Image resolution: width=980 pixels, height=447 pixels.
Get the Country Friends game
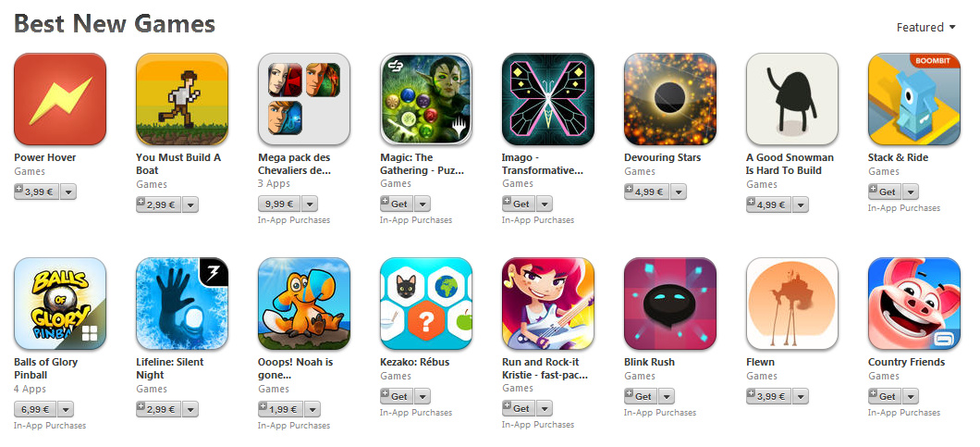885,396
